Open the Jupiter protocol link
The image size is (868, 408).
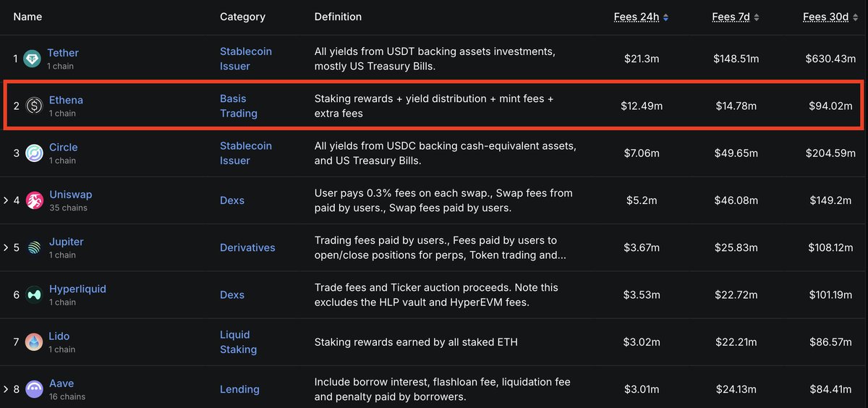[67, 242]
